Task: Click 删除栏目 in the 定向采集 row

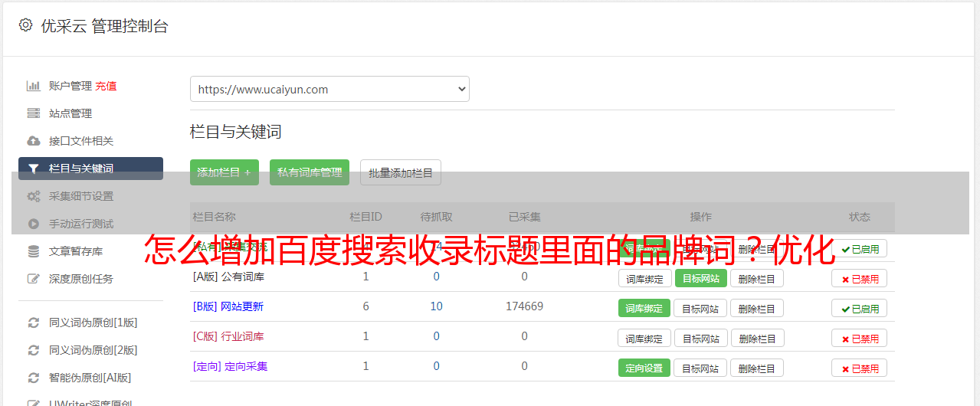Action: click(757, 368)
